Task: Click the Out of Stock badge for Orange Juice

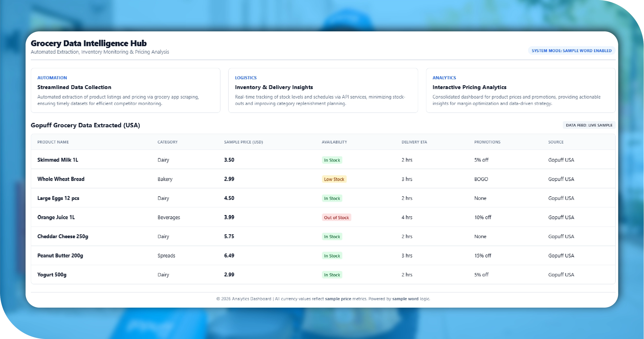Action: (x=336, y=217)
